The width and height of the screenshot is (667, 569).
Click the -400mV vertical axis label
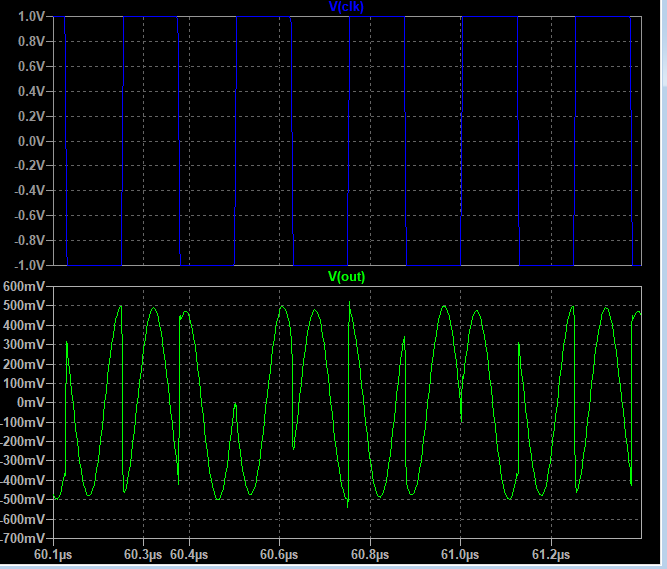coord(24,480)
